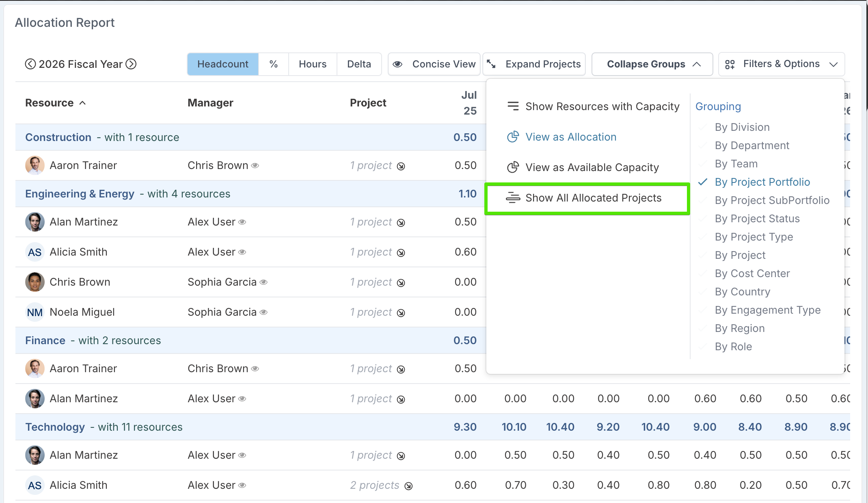Select By Project Portfolio grouping option

click(x=762, y=182)
